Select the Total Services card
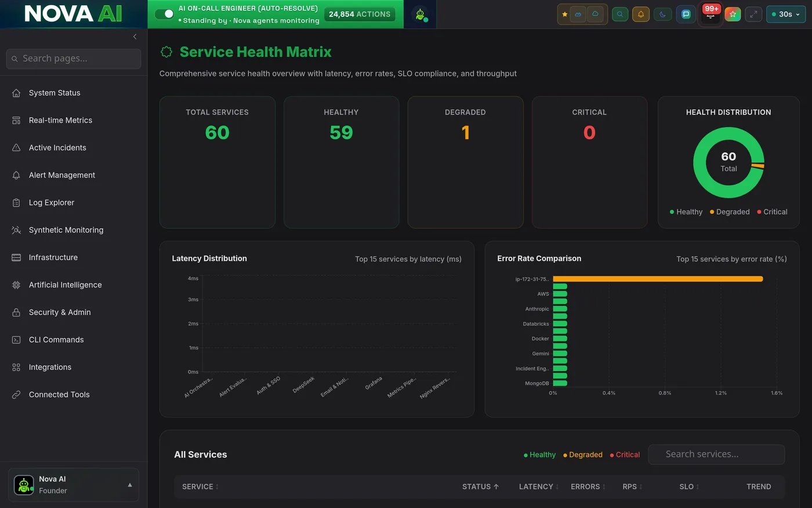 [217, 162]
